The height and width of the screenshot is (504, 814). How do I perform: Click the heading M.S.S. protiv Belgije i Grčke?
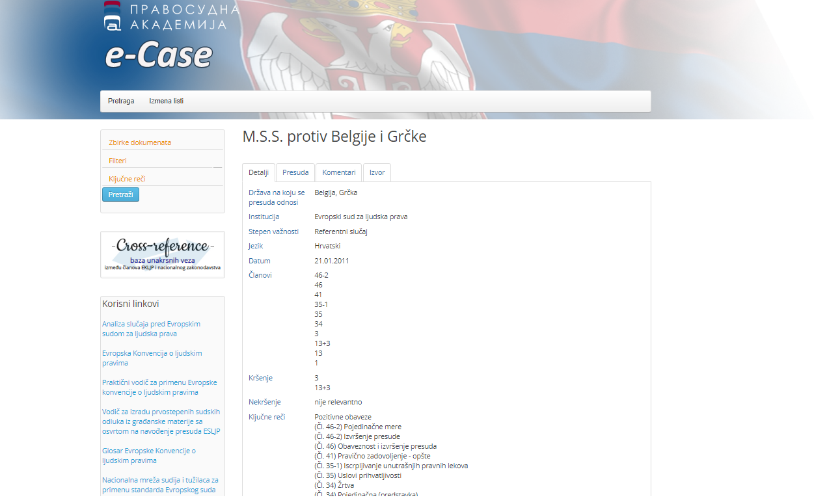click(x=334, y=137)
